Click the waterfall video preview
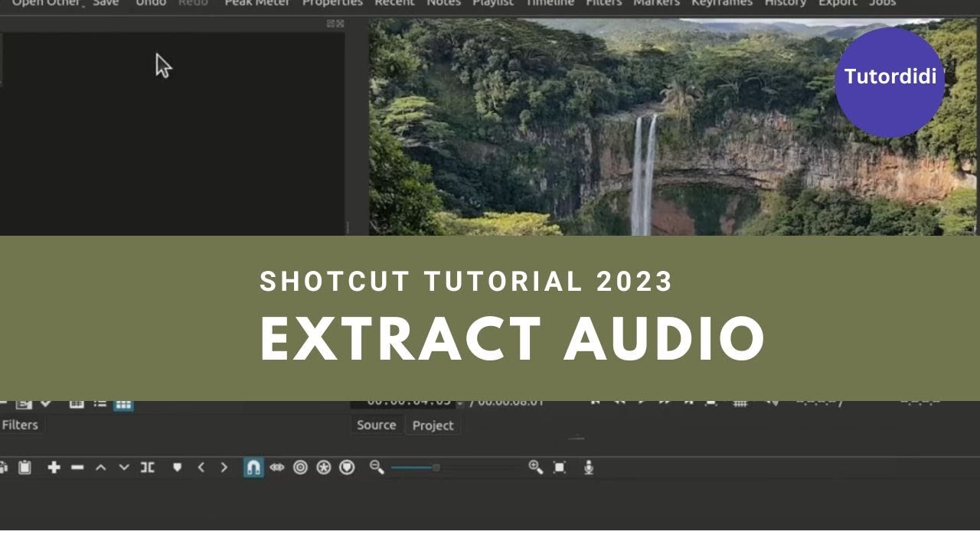Screen dimensions: 980x551 (x=674, y=126)
